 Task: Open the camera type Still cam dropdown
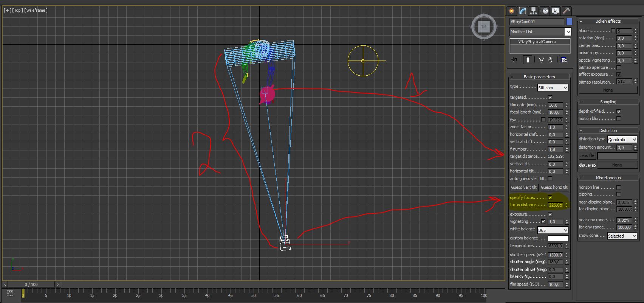pyautogui.click(x=553, y=88)
